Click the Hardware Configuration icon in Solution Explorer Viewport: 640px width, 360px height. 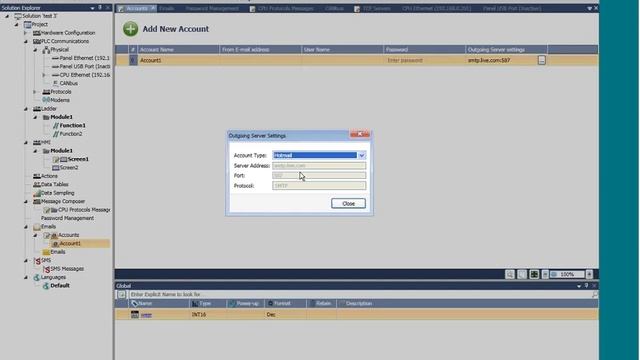pyautogui.click(x=37, y=33)
